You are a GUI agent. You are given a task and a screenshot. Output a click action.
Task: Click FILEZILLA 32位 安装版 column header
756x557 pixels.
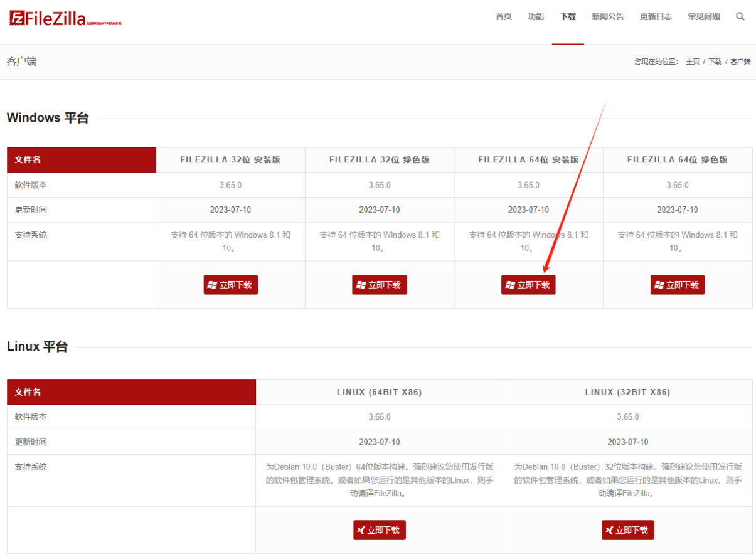[x=230, y=160]
